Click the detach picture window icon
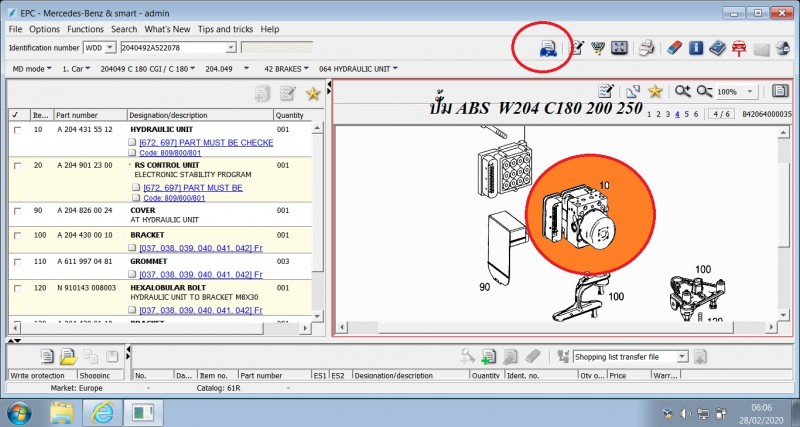The image size is (800, 427). pos(633,92)
